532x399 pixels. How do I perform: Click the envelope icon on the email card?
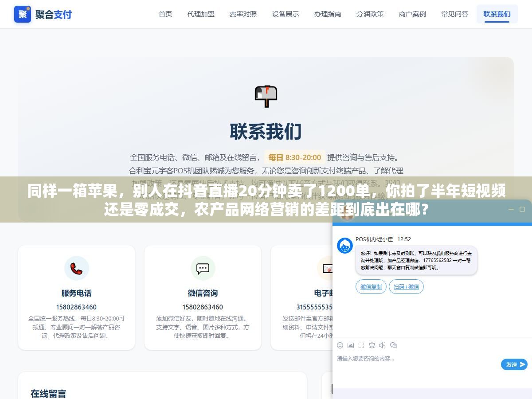[x=327, y=268]
